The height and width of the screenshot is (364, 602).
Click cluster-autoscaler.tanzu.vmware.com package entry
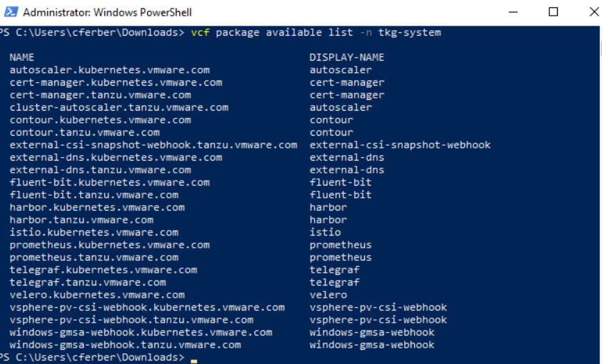119,108
